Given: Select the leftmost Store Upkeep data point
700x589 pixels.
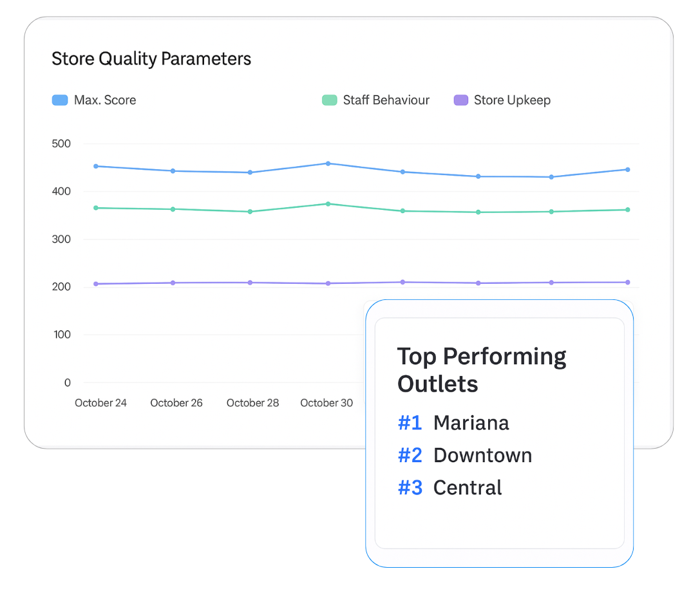Looking at the screenshot, I should tap(95, 283).
